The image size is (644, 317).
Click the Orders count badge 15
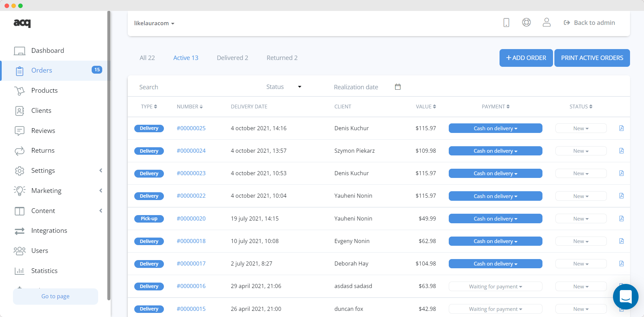pos(97,70)
